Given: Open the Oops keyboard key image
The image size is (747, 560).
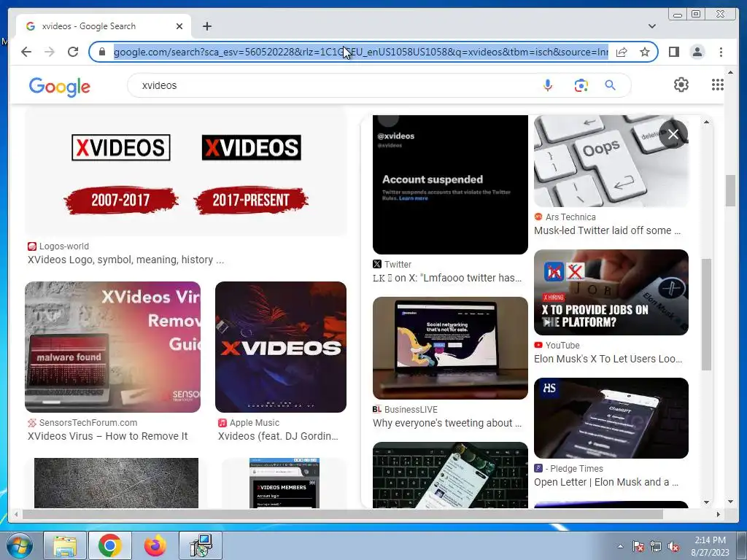Looking at the screenshot, I should point(611,161).
